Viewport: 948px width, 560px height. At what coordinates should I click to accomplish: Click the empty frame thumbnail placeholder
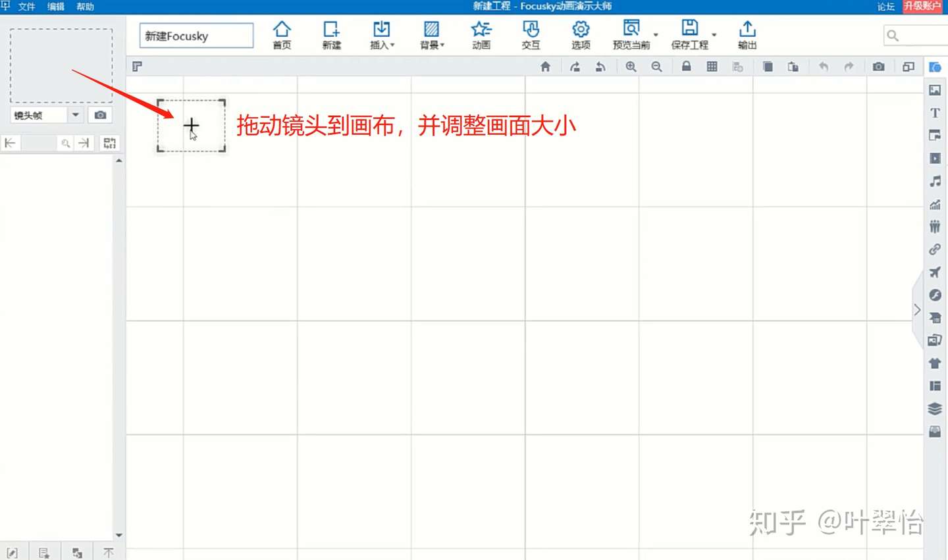point(61,66)
